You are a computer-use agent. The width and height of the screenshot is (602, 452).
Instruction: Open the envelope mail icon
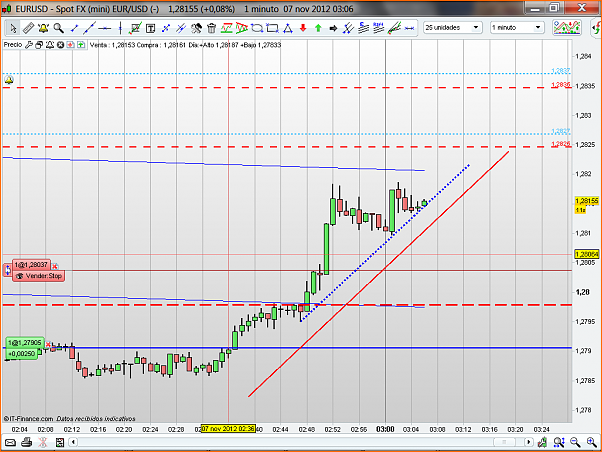click(x=10, y=443)
